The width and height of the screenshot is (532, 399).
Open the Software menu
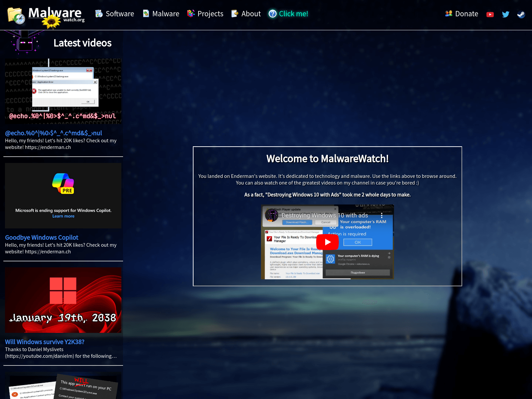pos(115,14)
